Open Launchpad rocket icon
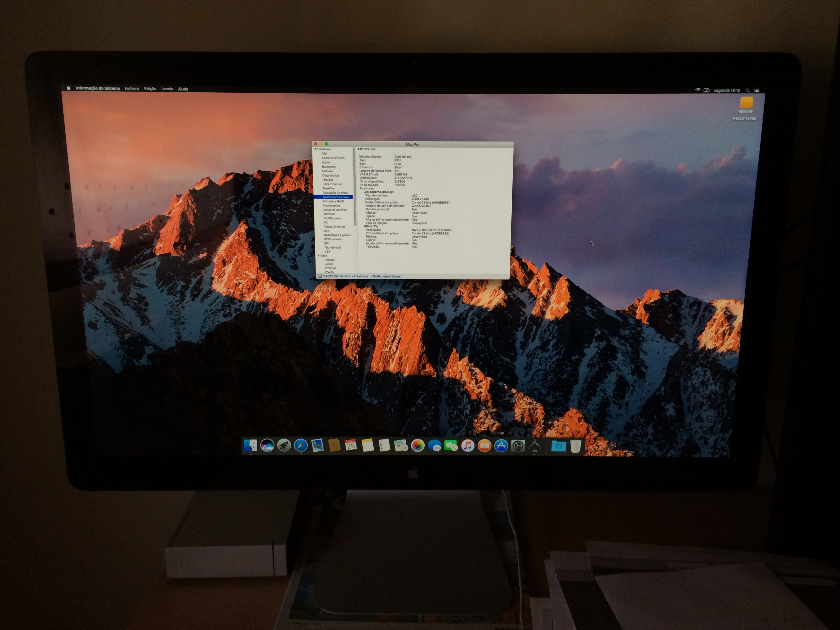The height and width of the screenshot is (630, 840). point(284,445)
